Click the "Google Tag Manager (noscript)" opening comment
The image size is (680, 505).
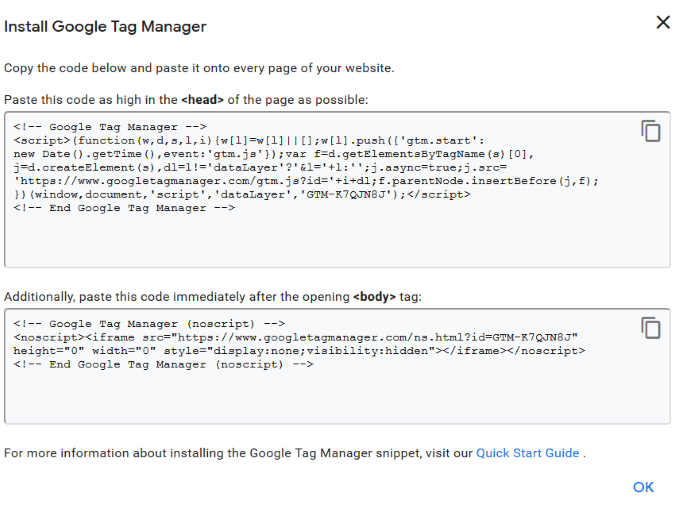tap(149, 324)
